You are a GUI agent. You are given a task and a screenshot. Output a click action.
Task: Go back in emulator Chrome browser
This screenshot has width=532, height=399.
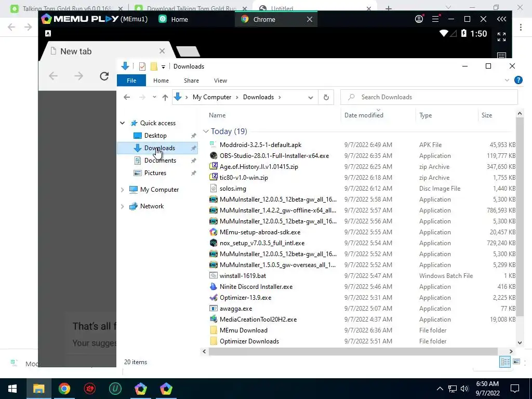coord(54,76)
